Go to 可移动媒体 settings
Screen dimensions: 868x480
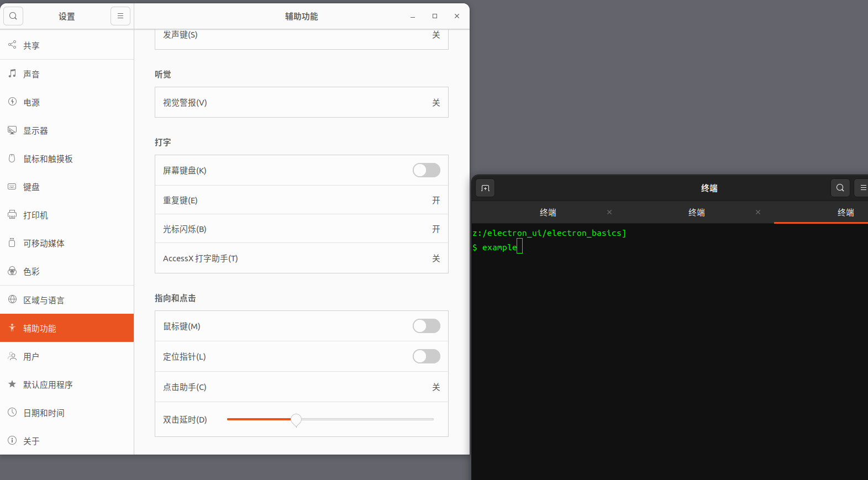coord(67,243)
